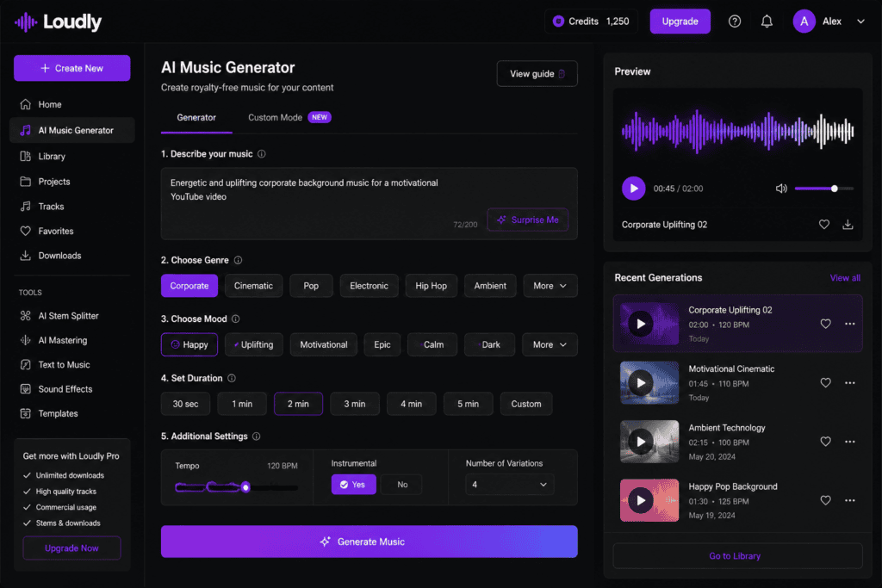Select the Epic mood
This screenshot has height=588, width=882.
pos(382,344)
